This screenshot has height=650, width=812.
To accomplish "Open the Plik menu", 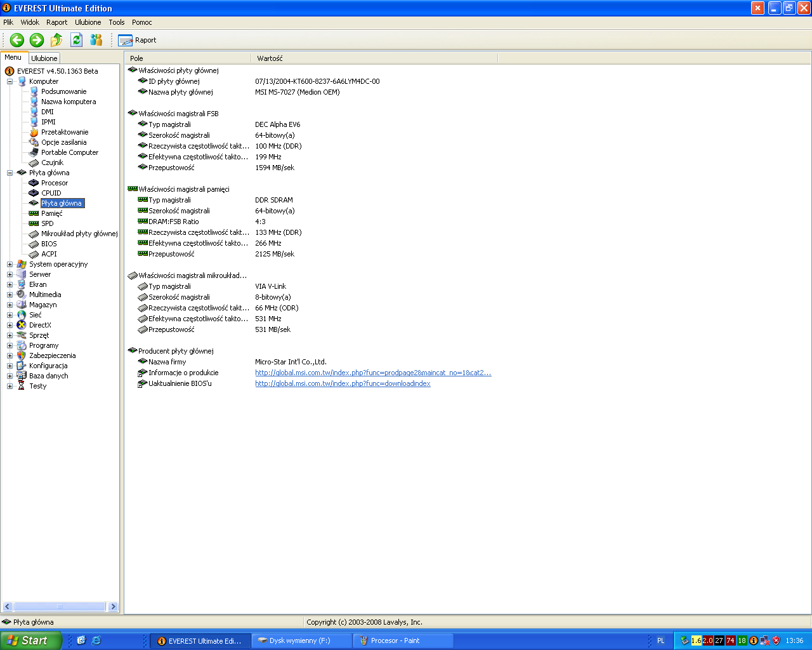I will pyautogui.click(x=8, y=22).
